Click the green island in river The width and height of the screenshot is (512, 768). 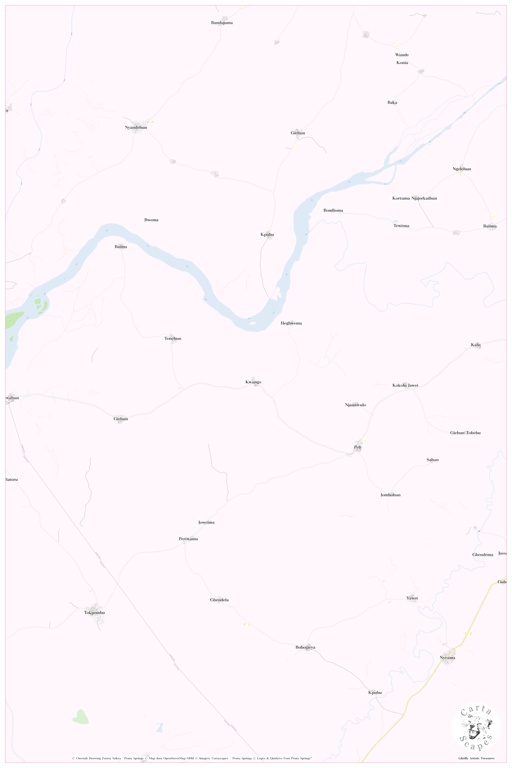click(x=38, y=304)
